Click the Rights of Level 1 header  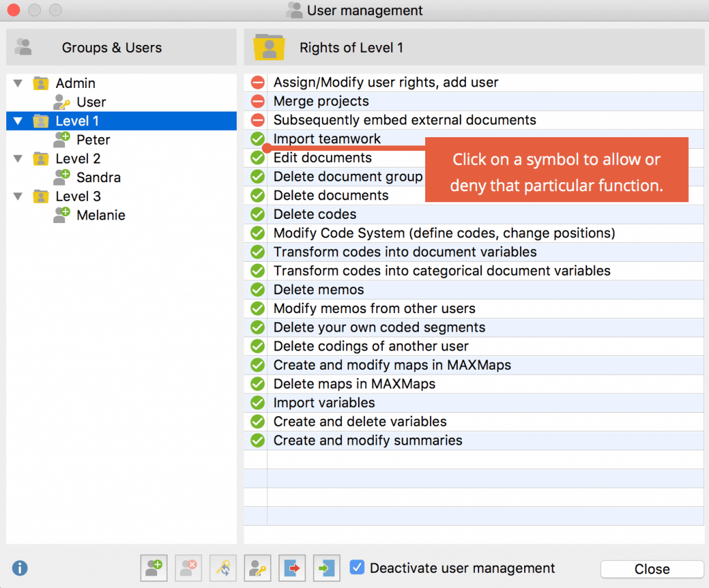pos(352,48)
